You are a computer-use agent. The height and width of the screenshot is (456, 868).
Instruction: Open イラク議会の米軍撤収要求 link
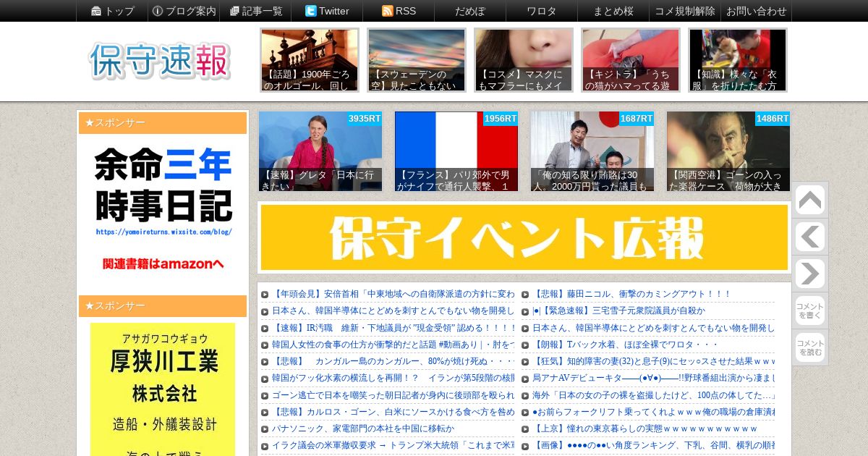click(x=393, y=445)
